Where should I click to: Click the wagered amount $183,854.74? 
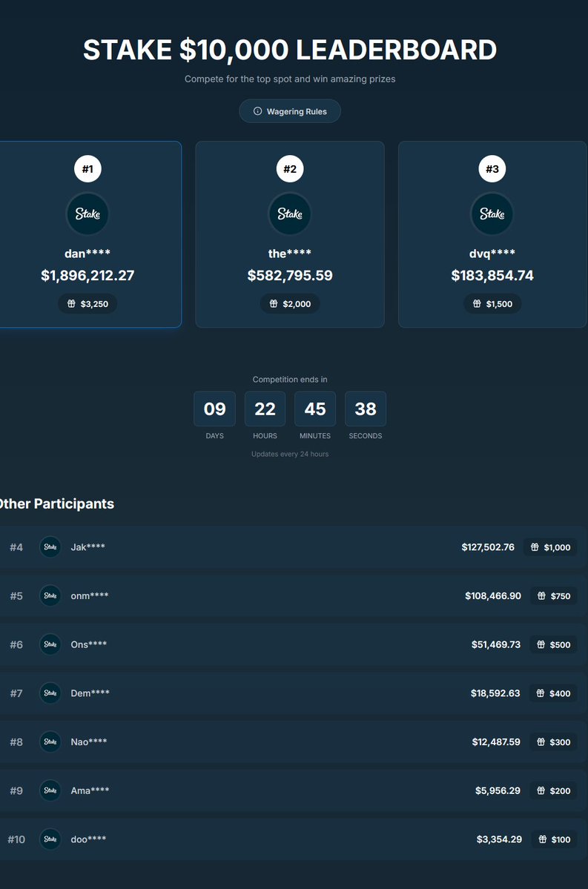(492, 276)
